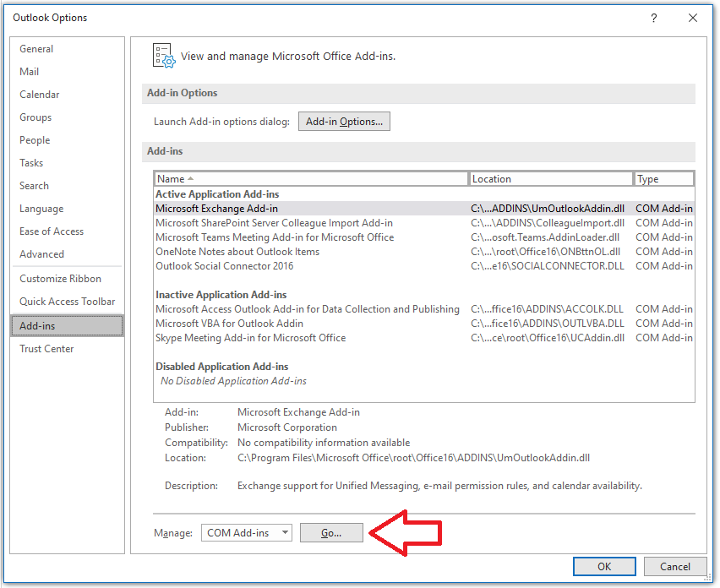Select Microsoft VBA for Outlook Addin row

point(424,324)
